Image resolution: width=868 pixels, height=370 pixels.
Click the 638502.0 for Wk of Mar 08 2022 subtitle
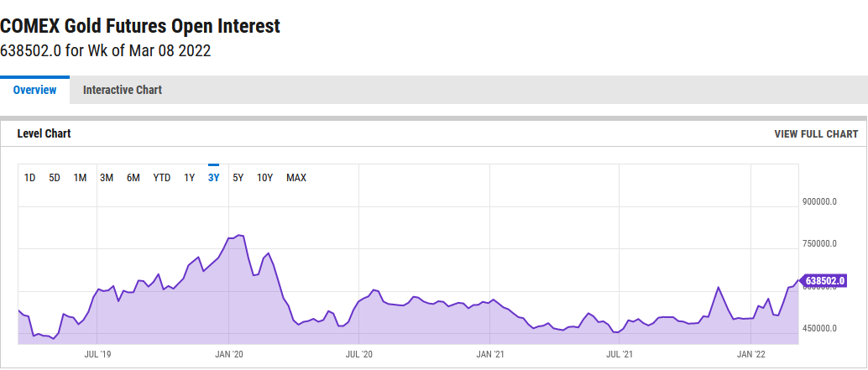(x=105, y=51)
